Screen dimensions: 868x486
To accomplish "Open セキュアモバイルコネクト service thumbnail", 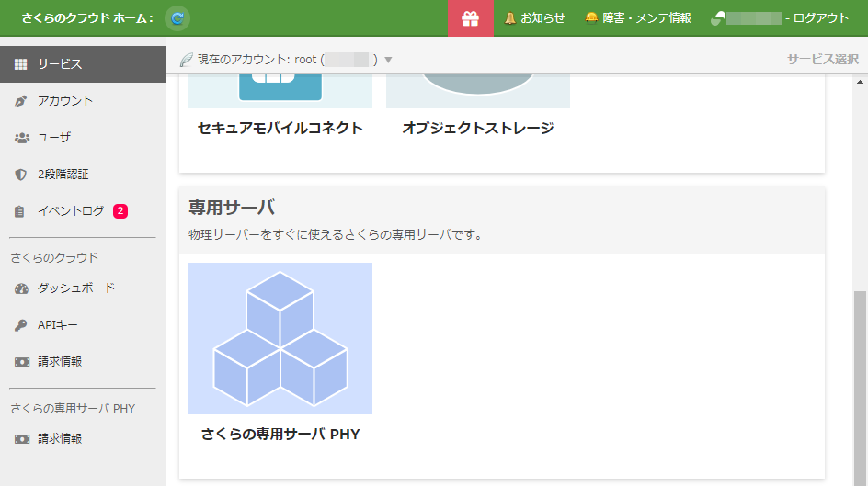I will (x=280, y=91).
